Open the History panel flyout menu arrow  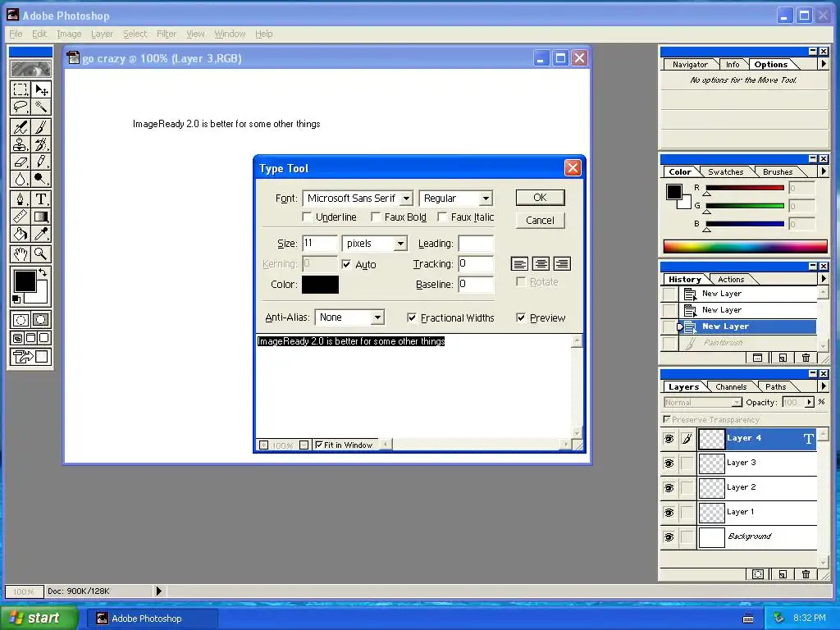pos(824,279)
